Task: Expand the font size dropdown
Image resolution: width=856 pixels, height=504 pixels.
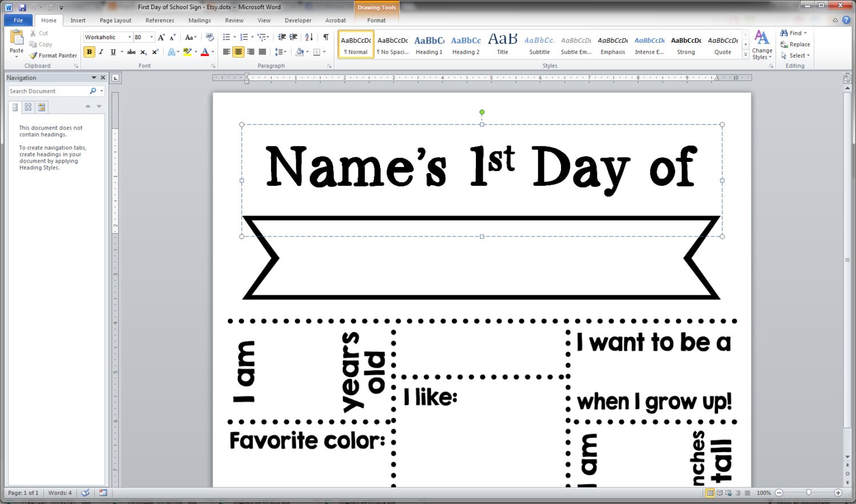Action: [x=151, y=37]
